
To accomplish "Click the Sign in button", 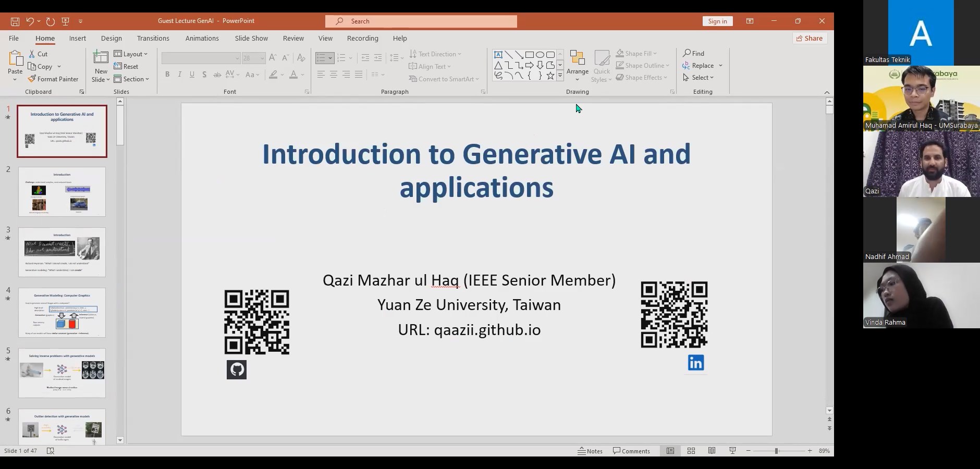I will (x=717, y=21).
